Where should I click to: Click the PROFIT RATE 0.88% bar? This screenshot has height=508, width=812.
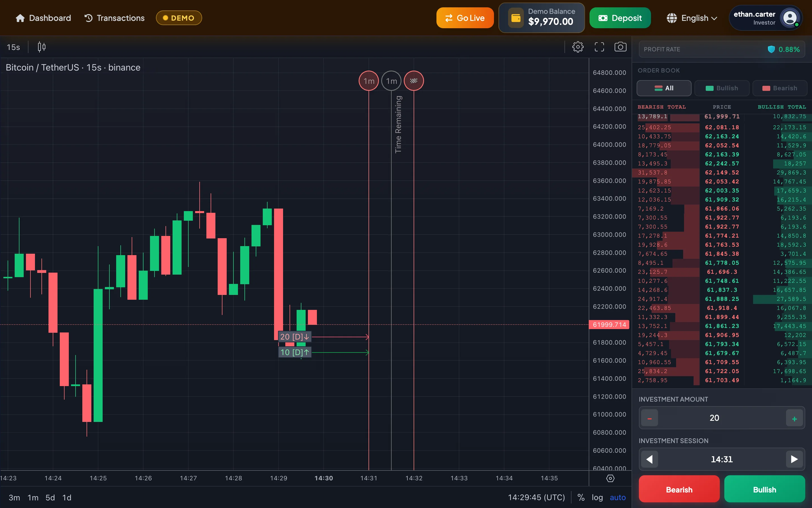coord(722,49)
